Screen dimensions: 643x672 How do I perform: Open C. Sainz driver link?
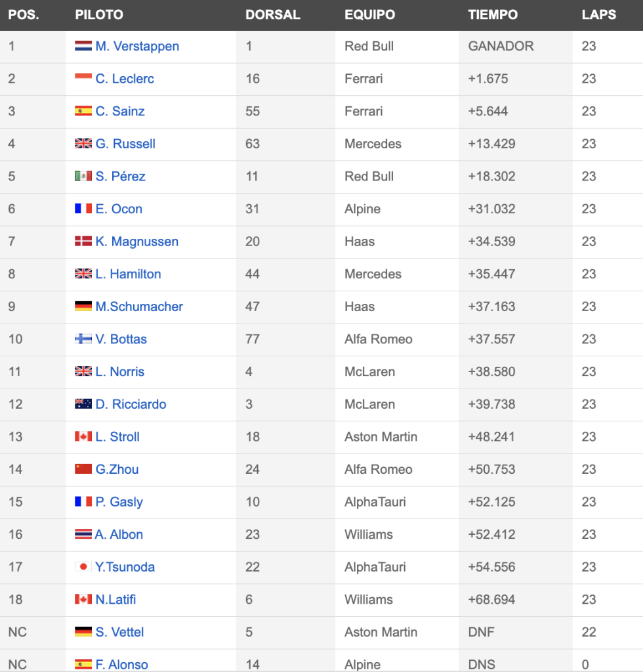[120, 111]
